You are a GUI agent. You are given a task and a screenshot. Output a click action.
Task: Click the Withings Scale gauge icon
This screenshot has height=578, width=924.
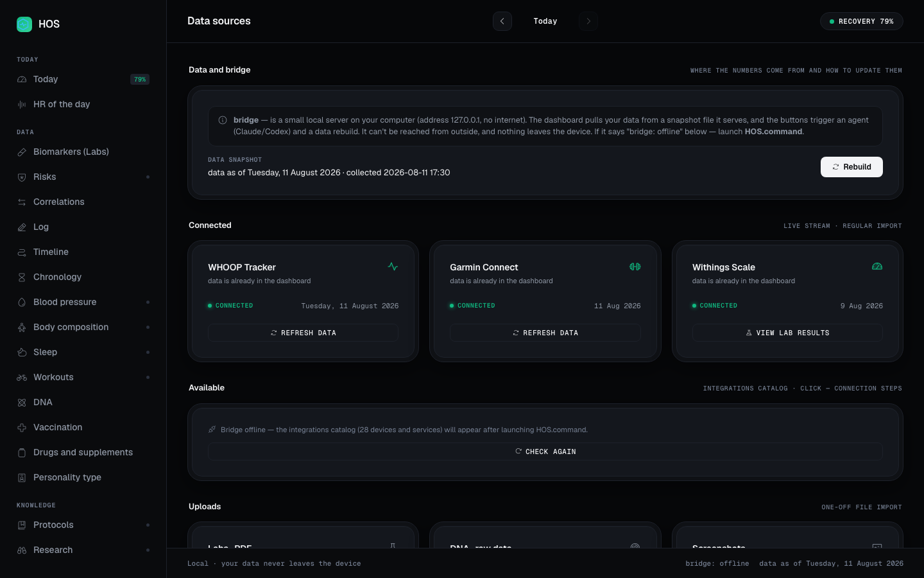click(x=877, y=267)
